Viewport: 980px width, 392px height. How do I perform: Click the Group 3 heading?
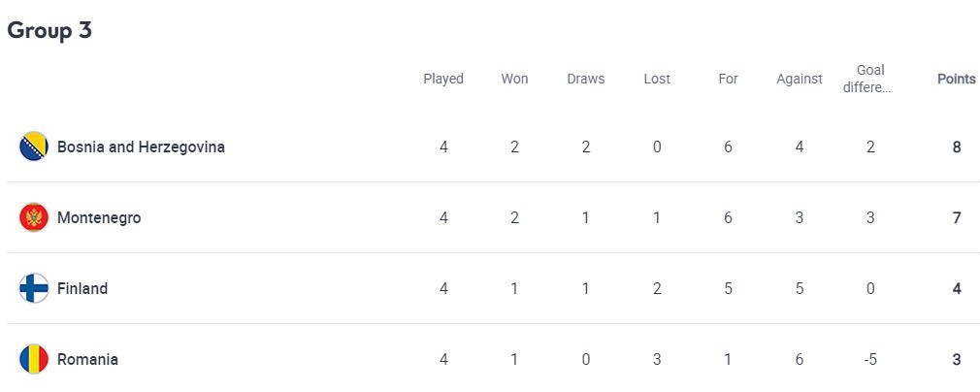(49, 30)
